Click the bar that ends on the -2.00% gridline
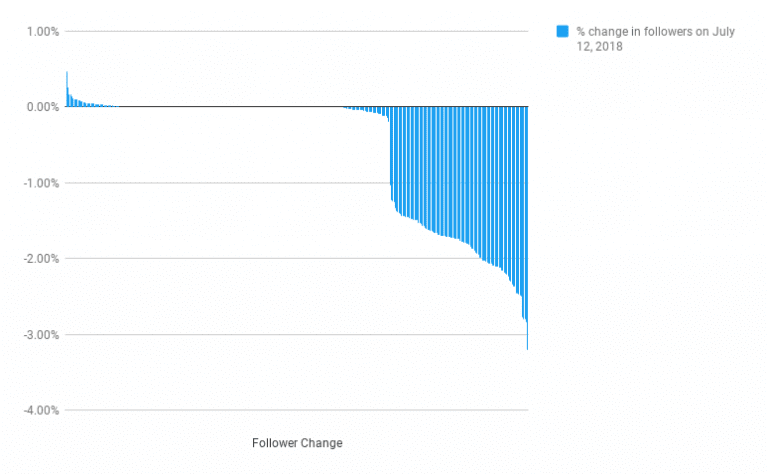The height and width of the screenshot is (474, 768). tap(480, 182)
